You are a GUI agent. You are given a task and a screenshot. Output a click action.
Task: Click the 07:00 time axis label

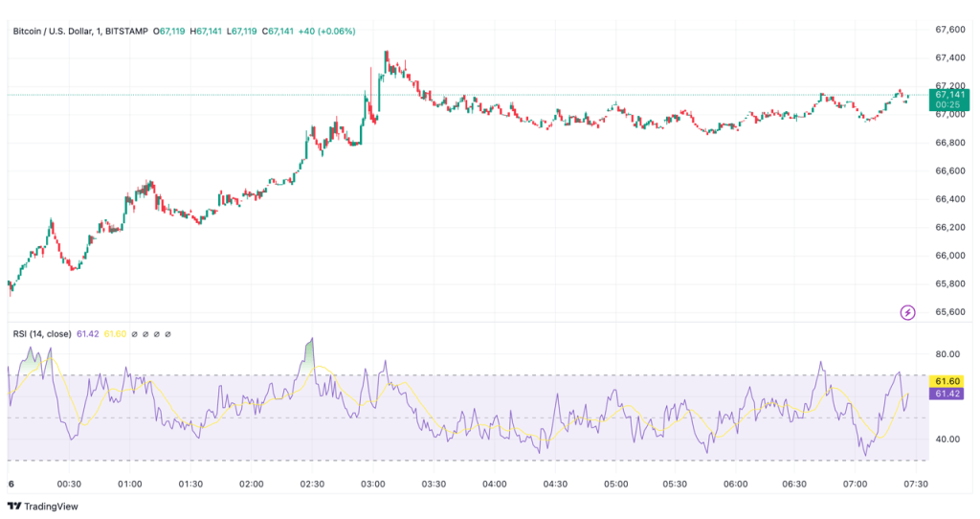[x=855, y=484]
